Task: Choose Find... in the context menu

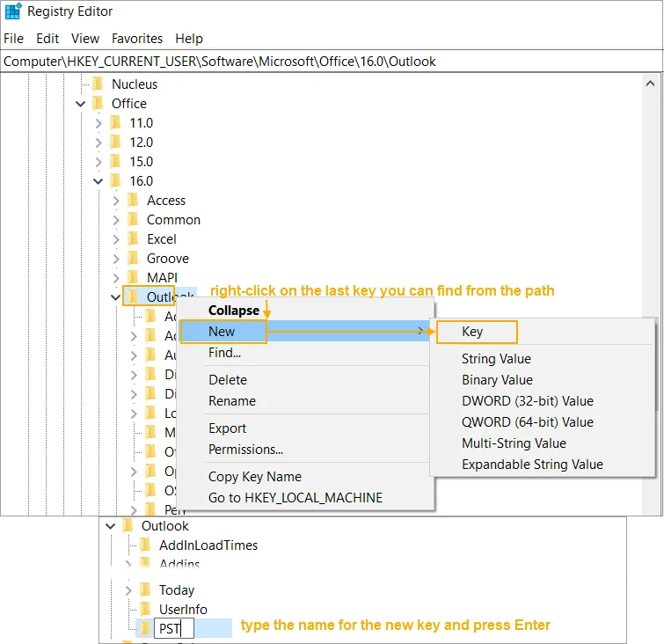Action: click(307, 353)
